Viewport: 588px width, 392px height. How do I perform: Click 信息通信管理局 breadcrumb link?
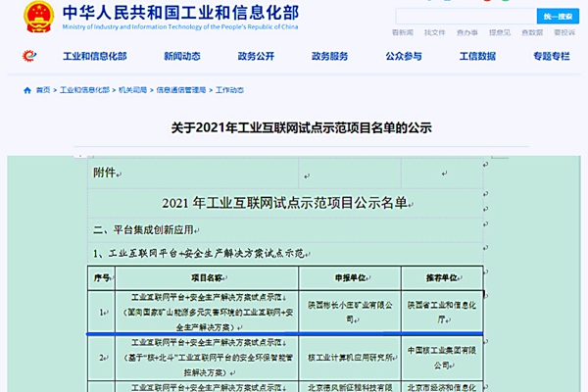coord(181,90)
